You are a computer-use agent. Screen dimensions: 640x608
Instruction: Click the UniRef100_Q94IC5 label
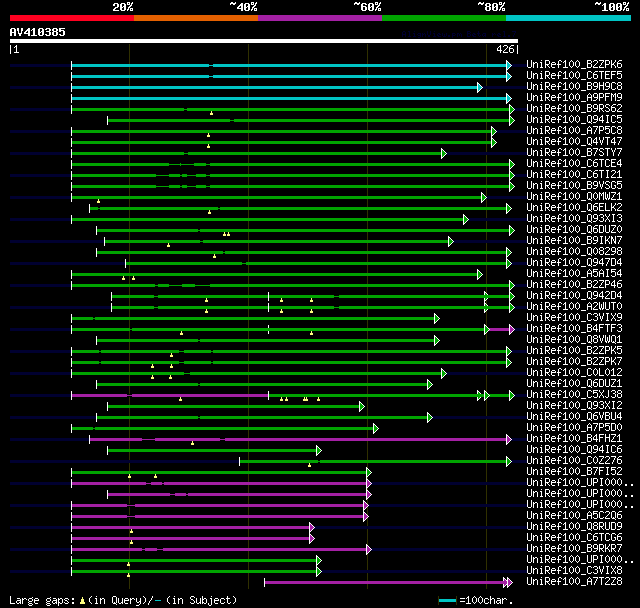574,120
